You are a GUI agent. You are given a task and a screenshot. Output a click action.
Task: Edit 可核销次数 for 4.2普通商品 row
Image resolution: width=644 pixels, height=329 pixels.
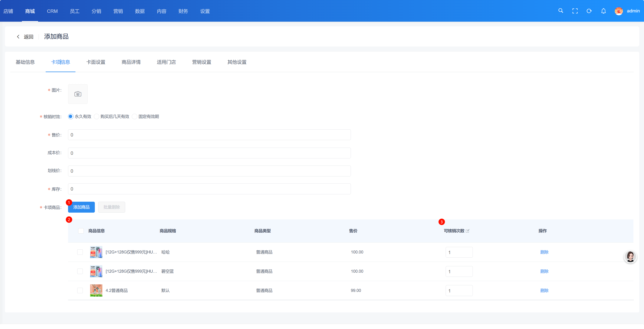click(459, 291)
